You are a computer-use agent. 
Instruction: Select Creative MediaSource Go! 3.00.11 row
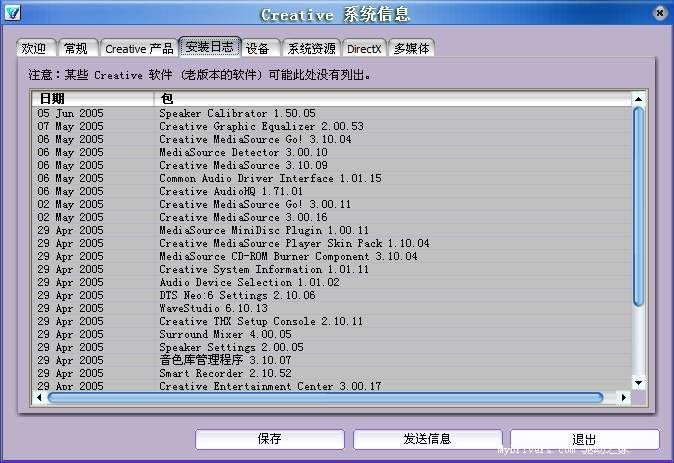(332, 204)
